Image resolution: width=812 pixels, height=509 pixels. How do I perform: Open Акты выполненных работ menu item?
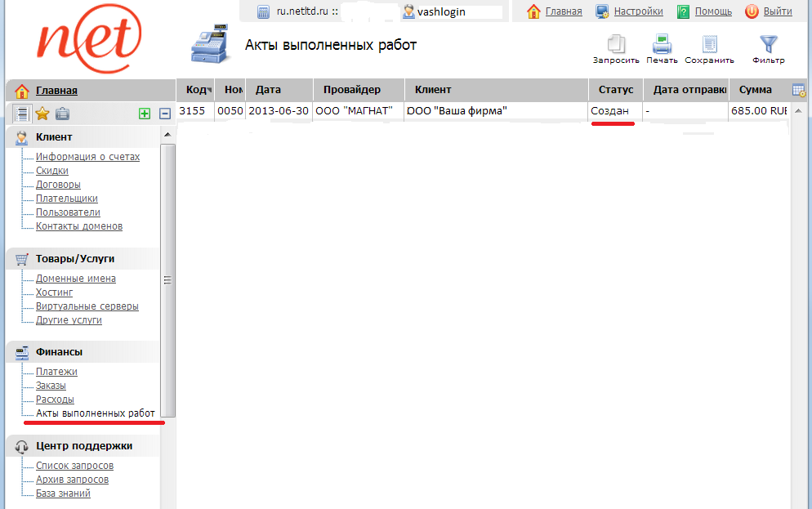coord(95,413)
